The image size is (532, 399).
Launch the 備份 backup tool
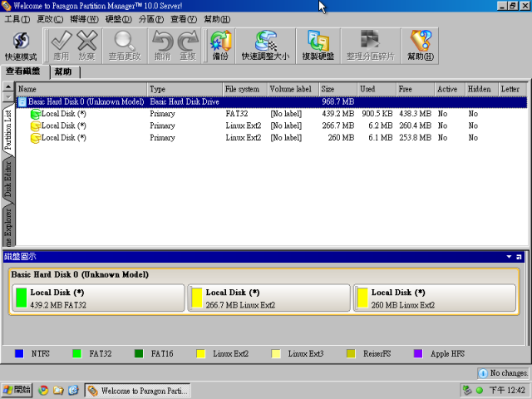(220, 46)
